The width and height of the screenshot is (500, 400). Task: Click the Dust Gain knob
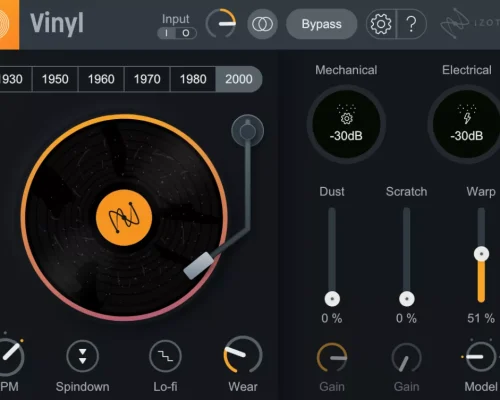[332, 358]
